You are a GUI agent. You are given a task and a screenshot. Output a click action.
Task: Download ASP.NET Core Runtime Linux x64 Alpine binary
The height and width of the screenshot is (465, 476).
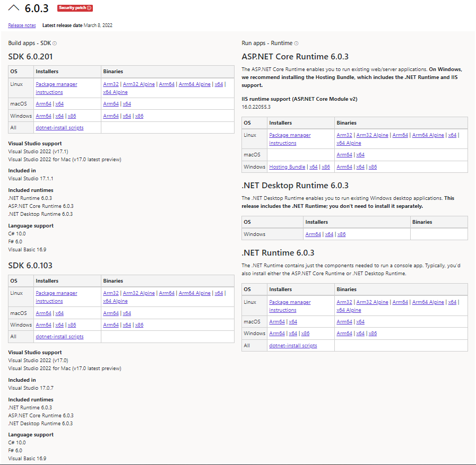click(x=349, y=143)
